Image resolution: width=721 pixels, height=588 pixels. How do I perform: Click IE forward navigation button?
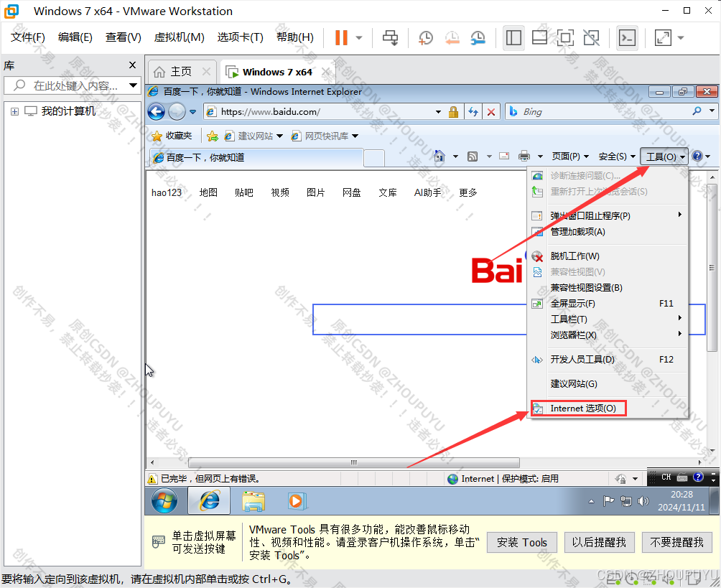coord(177,112)
